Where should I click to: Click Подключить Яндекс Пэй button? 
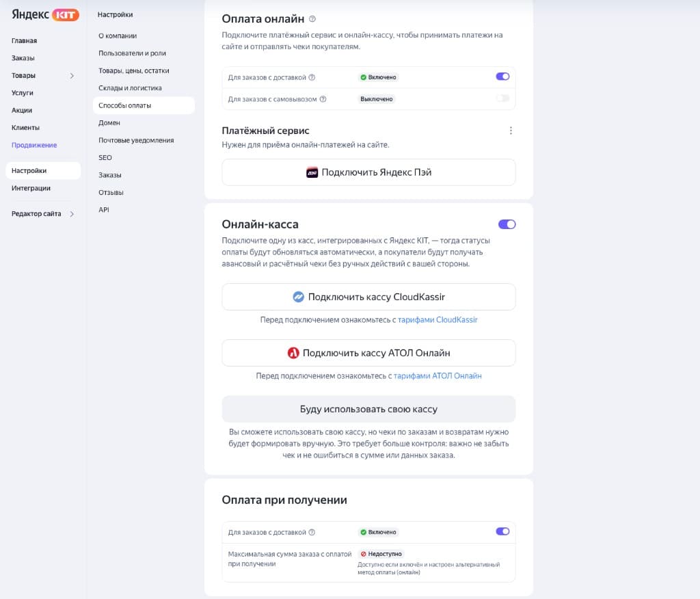(x=368, y=172)
